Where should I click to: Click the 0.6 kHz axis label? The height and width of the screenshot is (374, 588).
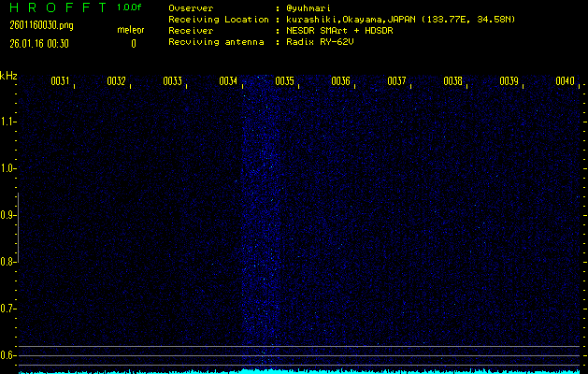click(7, 355)
